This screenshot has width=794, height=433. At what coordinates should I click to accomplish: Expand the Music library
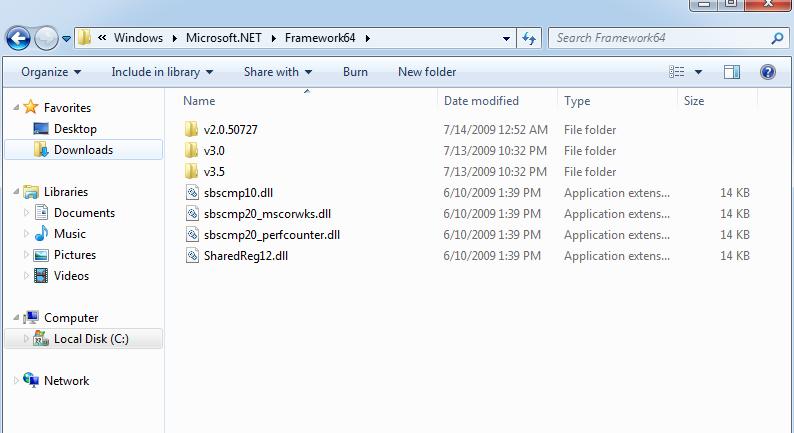26,233
